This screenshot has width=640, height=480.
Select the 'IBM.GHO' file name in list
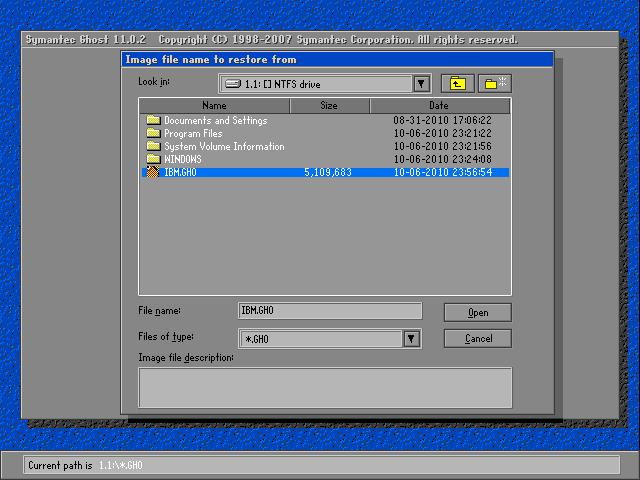click(180, 172)
